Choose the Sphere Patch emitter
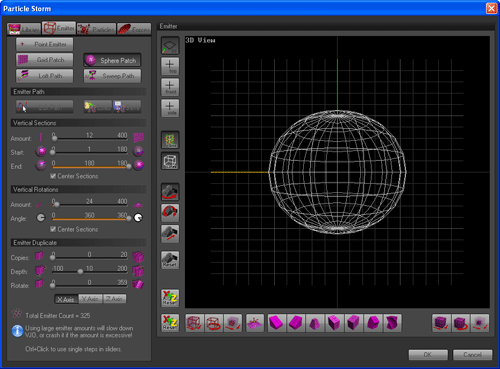Screen dimensions: 500x369 coord(112,60)
